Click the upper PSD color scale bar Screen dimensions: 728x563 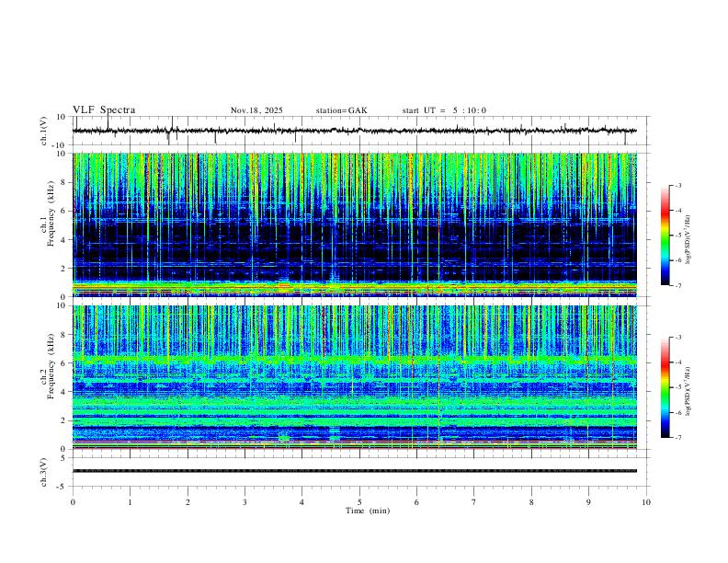[x=665, y=236]
